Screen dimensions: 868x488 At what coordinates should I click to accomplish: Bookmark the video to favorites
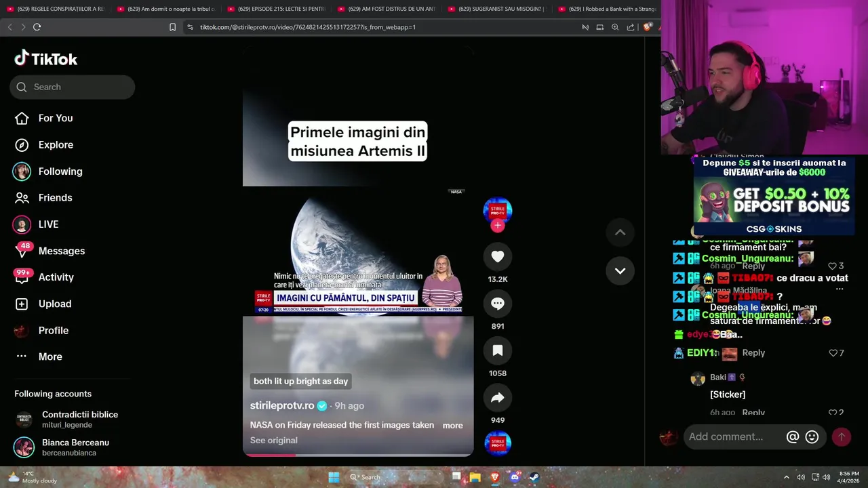[498, 350]
